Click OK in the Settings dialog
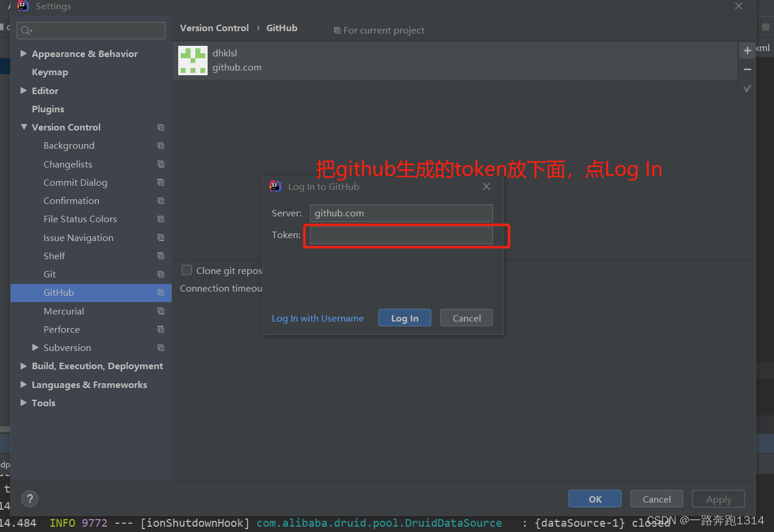The width and height of the screenshot is (774, 532). [595, 499]
